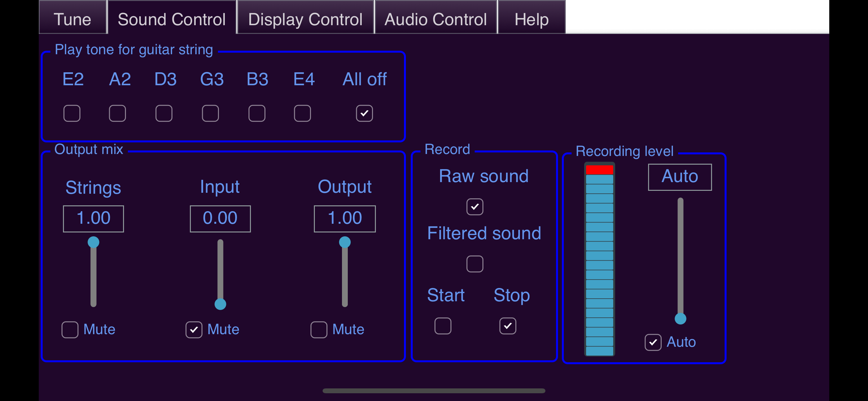
Task: Click the 'Play tone for guitar string' group title
Action: (134, 50)
